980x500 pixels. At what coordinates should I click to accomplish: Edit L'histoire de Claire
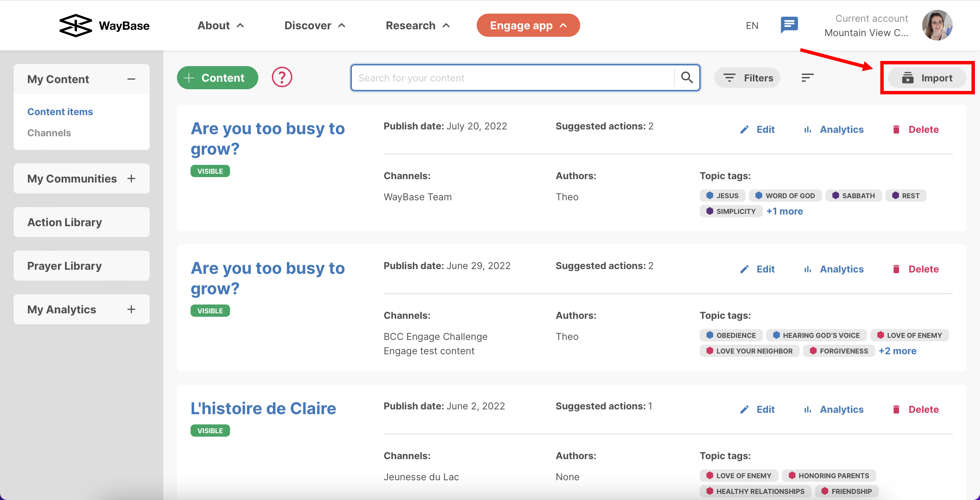click(x=757, y=409)
